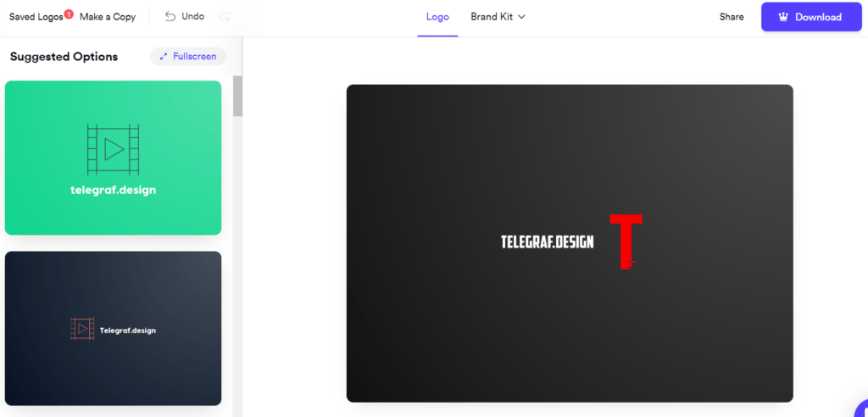The height and width of the screenshot is (417, 868).
Task: Click the crown icon on Download
Action: click(x=782, y=17)
